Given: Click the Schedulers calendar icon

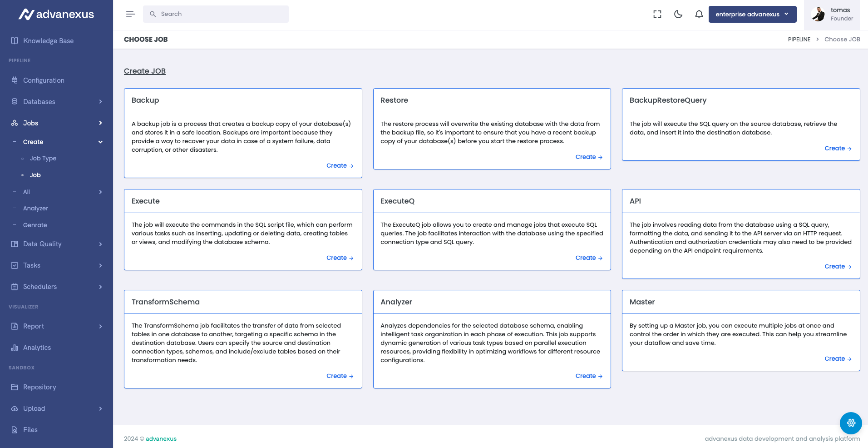Looking at the screenshot, I should point(15,287).
